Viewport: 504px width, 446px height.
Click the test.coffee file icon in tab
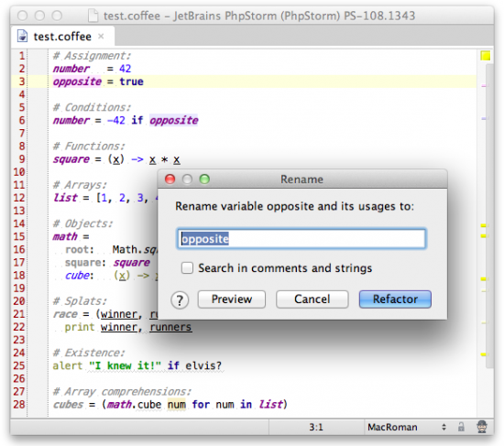click(22, 36)
